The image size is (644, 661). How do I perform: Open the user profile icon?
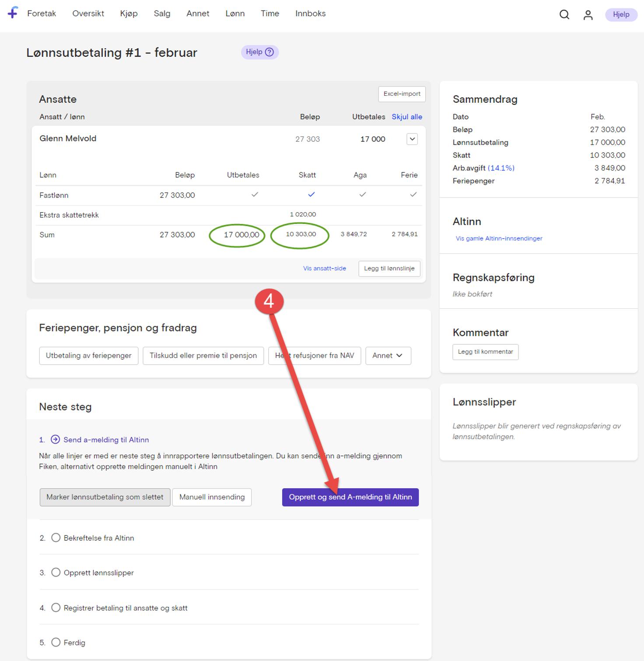coord(588,15)
